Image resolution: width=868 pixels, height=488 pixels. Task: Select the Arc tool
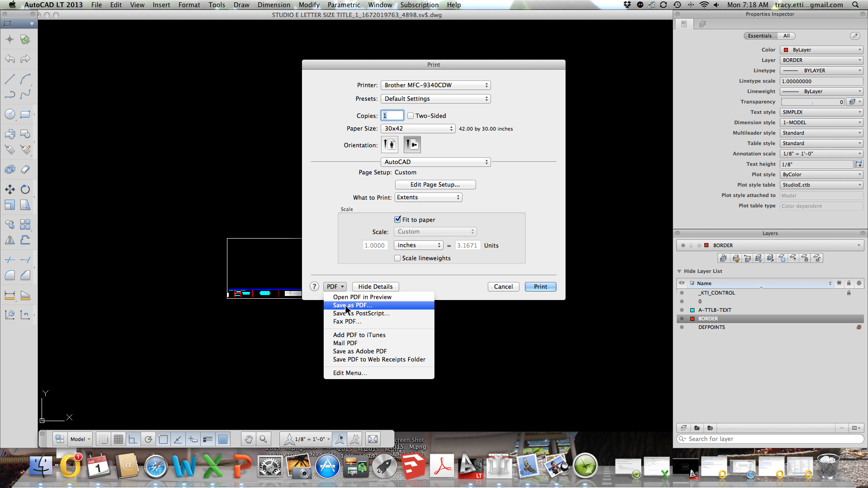tap(25, 79)
